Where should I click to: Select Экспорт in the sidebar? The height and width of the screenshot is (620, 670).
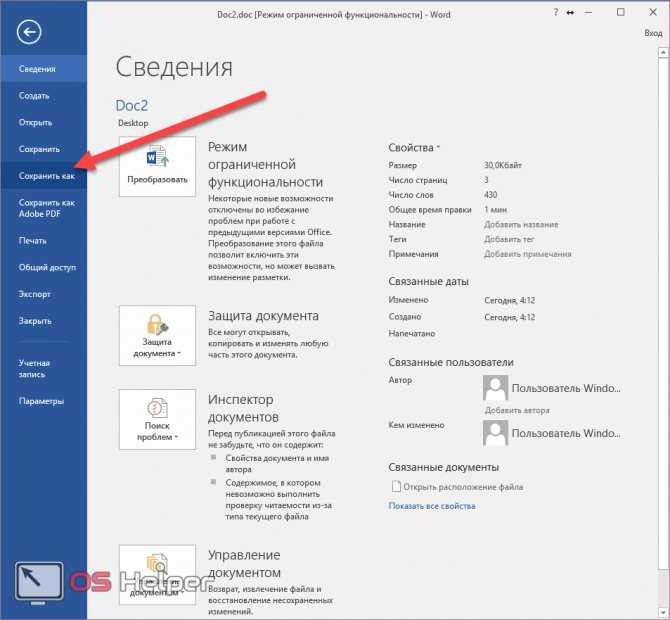click(44, 294)
